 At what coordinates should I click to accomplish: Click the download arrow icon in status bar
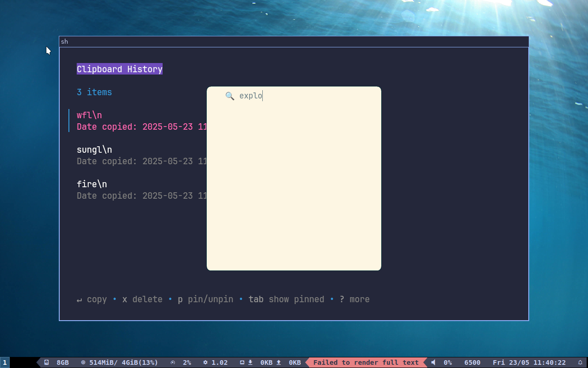(x=250, y=362)
